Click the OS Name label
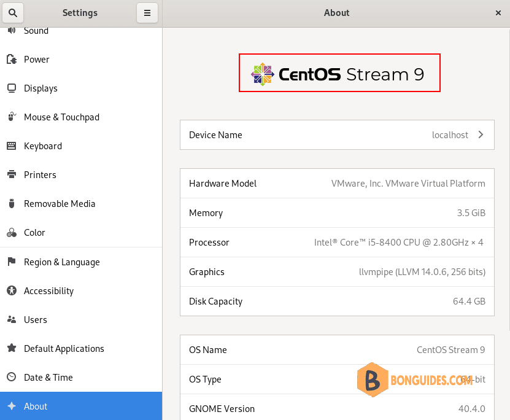510x420 pixels. [208, 350]
